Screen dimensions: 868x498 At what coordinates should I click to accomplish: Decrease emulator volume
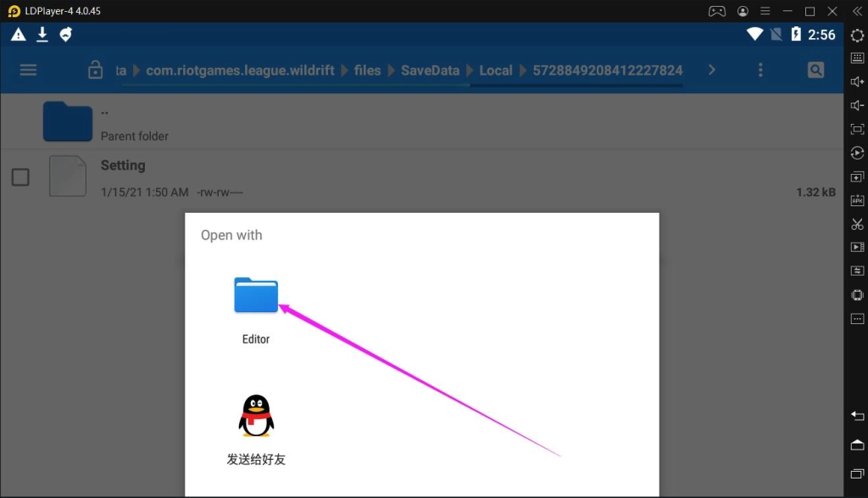(x=857, y=106)
